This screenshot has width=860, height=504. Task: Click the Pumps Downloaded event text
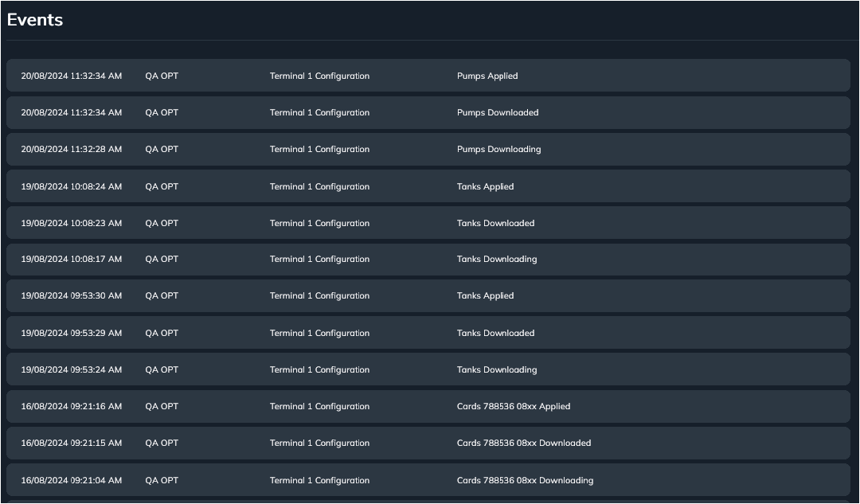coord(498,112)
